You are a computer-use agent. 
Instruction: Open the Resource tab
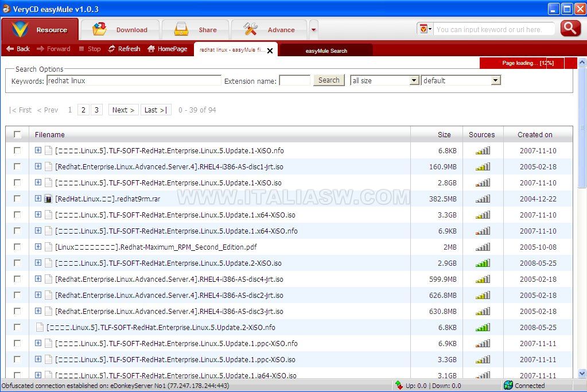click(40, 29)
